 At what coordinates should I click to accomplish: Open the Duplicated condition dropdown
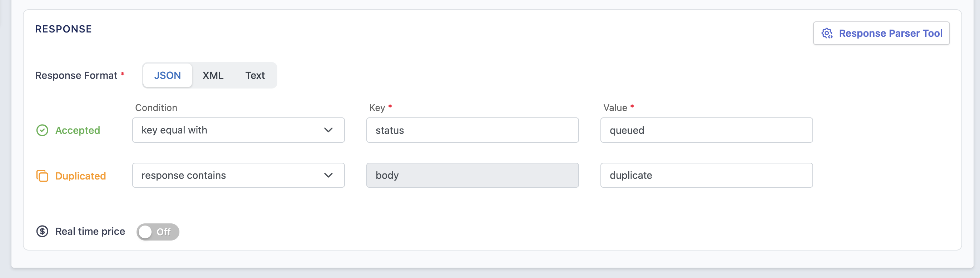[238, 176]
